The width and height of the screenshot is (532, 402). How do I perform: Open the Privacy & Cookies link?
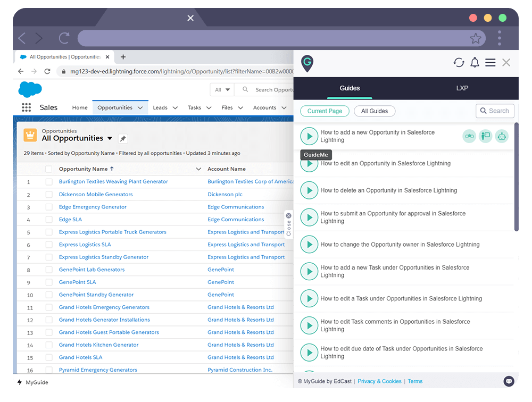tap(379, 381)
